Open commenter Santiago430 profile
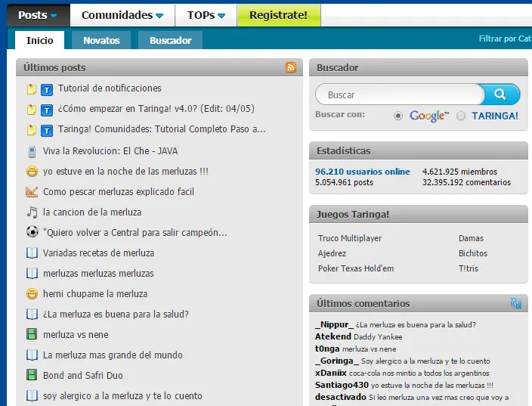The width and height of the screenshot is (532, 406). 342,385
